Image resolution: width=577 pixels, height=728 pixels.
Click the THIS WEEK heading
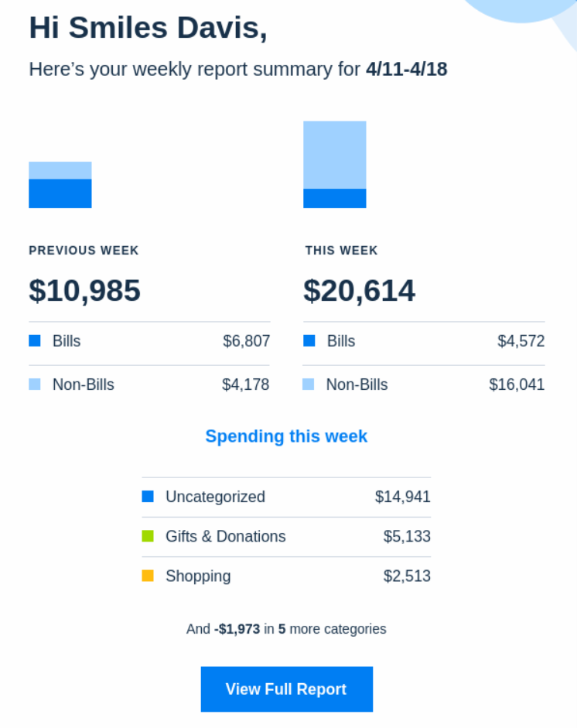[341, 250]
